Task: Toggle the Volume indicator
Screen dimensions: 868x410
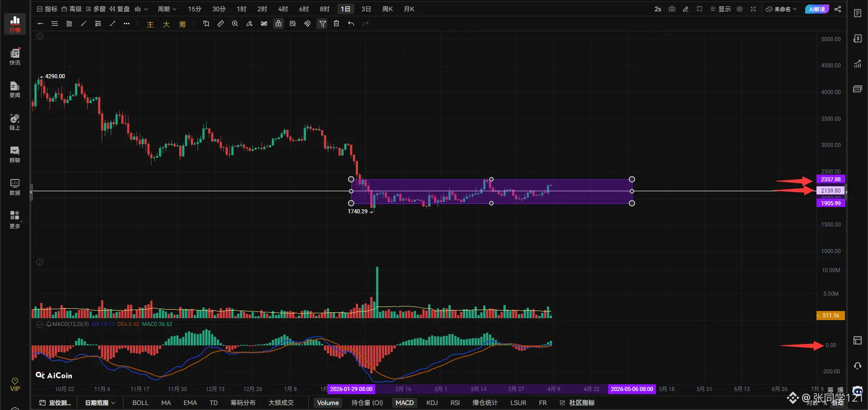Action: click(328, 403)
